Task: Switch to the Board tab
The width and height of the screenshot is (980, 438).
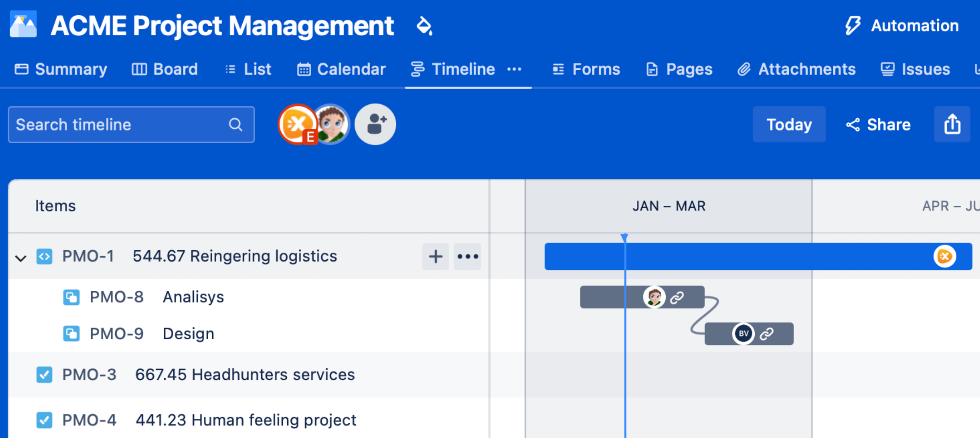Action: [x=165, y=69]
